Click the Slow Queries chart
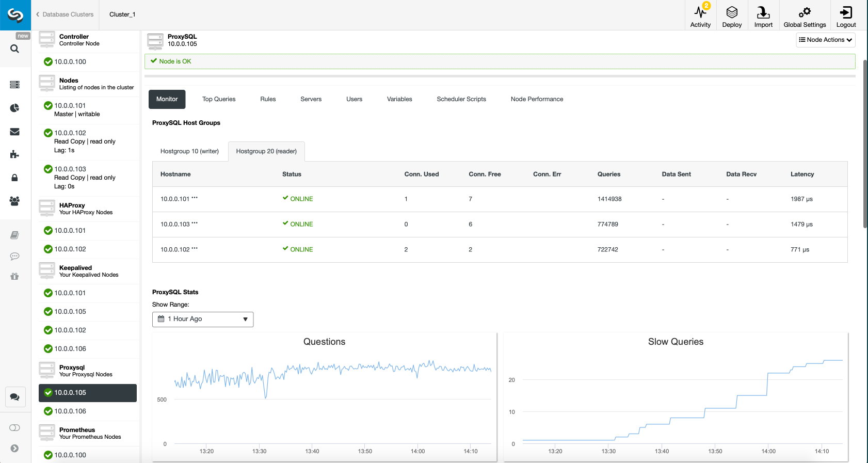 [676, 397]
